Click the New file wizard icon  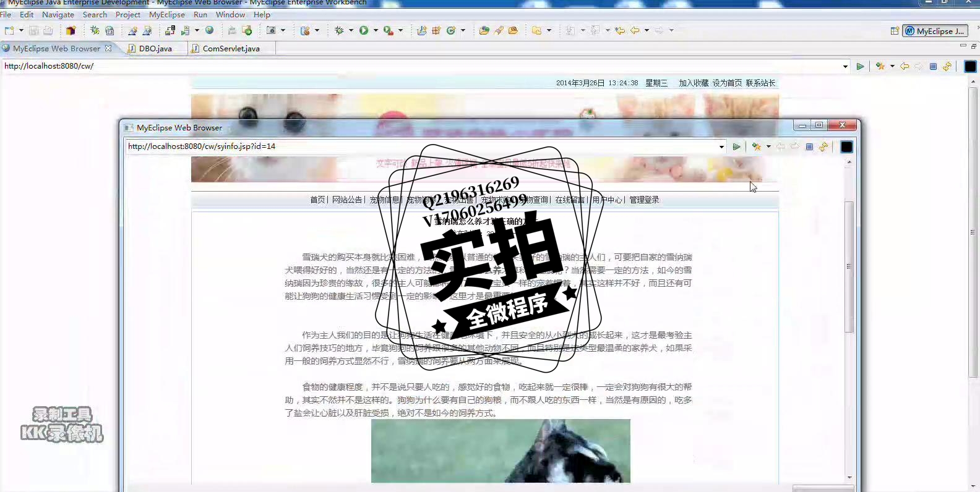(x=9, y=30)
